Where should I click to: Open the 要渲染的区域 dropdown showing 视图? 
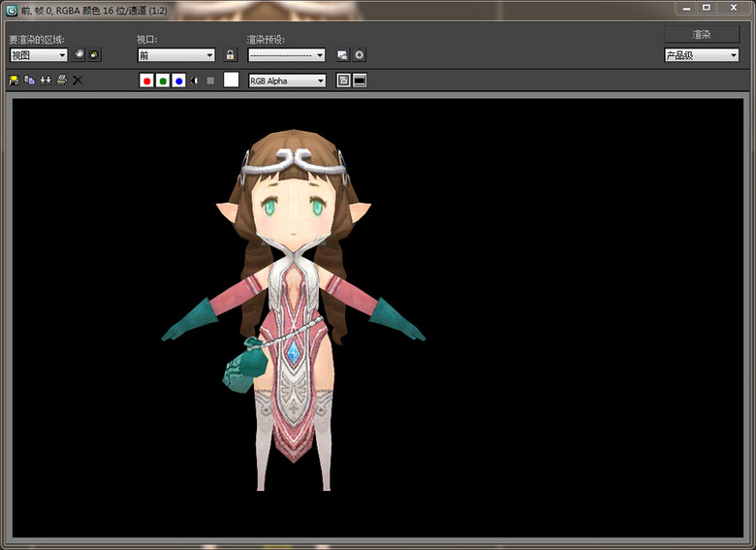coord(39,55)
